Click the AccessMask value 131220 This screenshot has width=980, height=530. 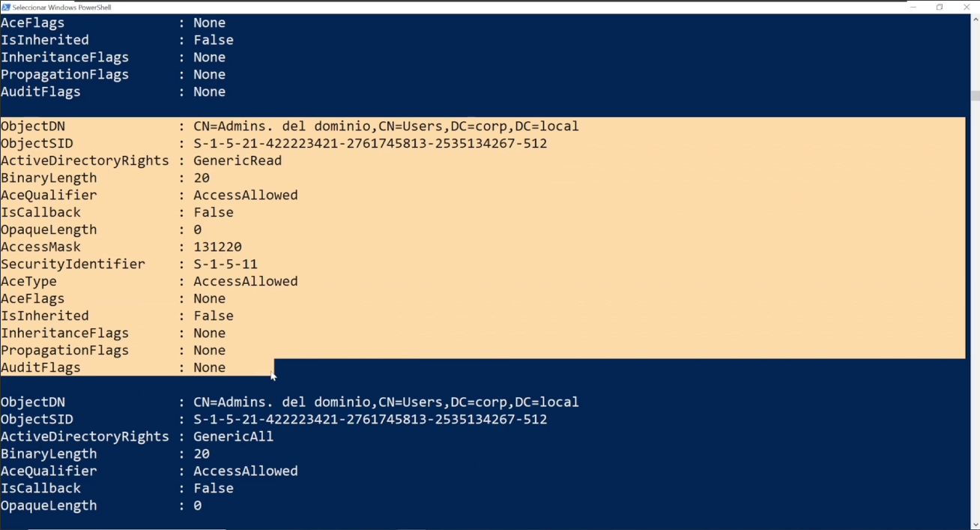217,247
